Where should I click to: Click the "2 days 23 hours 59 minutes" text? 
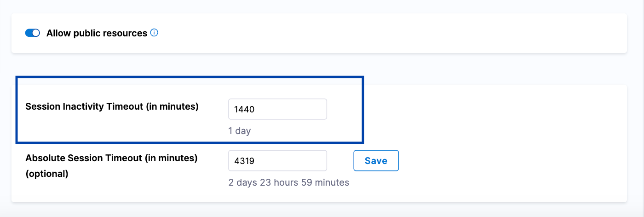288,182
